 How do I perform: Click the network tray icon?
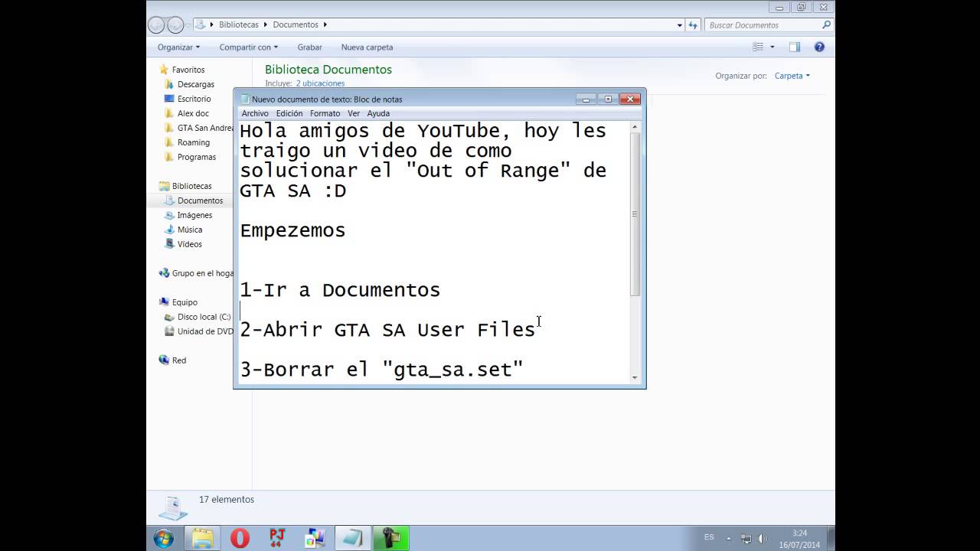pos(746,538)
